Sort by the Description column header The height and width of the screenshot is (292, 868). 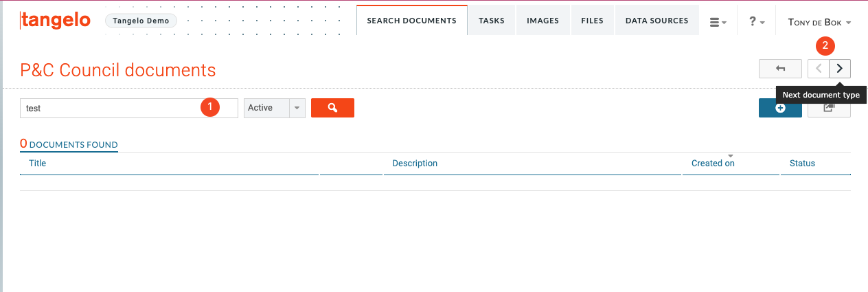point(415,164)
